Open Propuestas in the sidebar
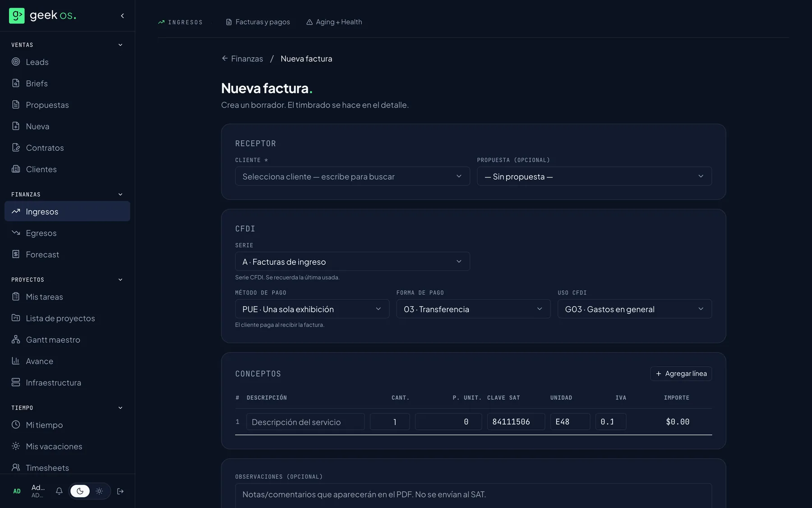The width and height of the screenshot is (812, 508). 67,105
